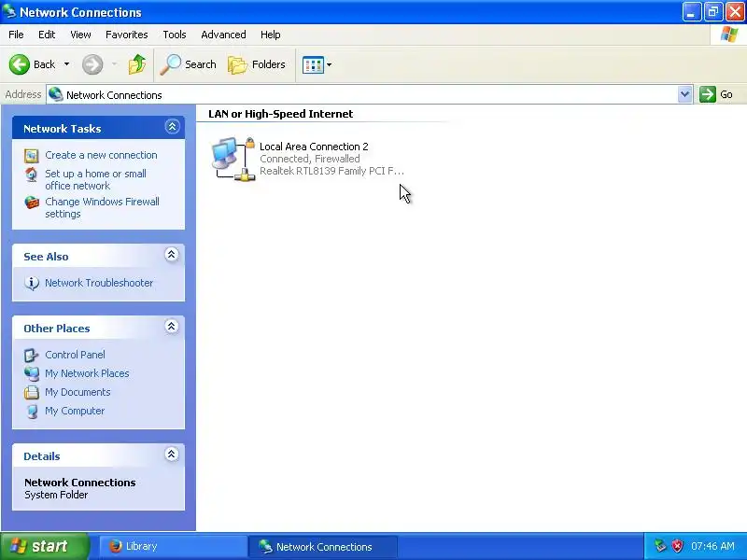Open the Address bar dropdown arrow

coord(684,94)
